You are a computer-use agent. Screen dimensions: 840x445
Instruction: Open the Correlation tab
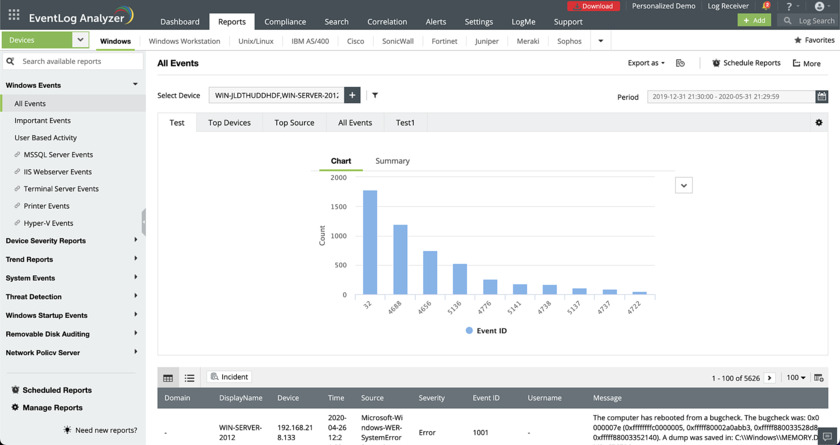[x=387, y=22]
